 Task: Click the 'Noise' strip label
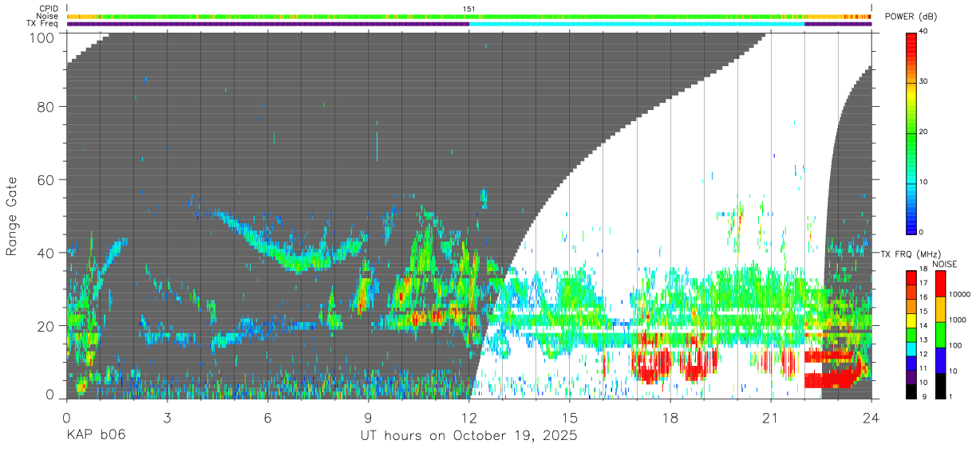(x=46, y=16)
